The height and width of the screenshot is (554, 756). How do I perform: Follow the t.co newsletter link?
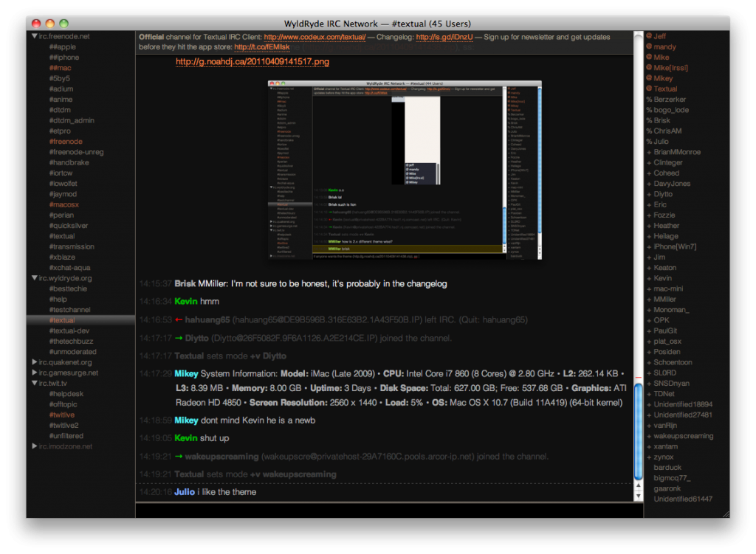click(262, 46)
